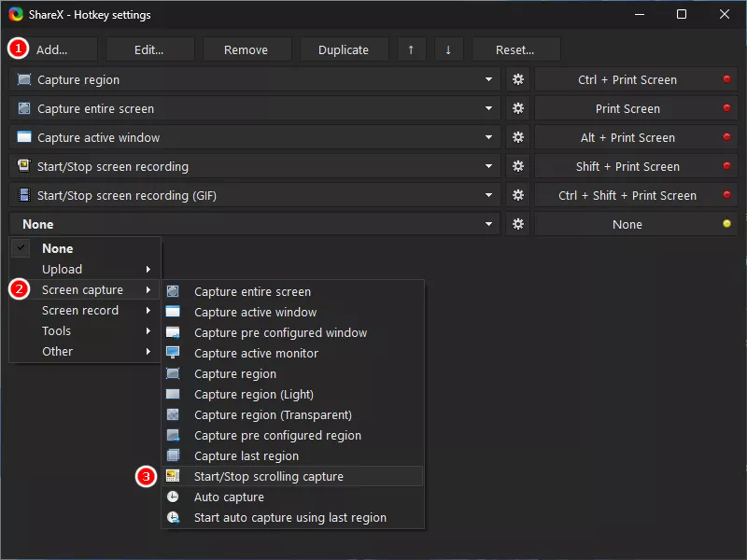Click the Capture active monitor icon

coord(173,353)
